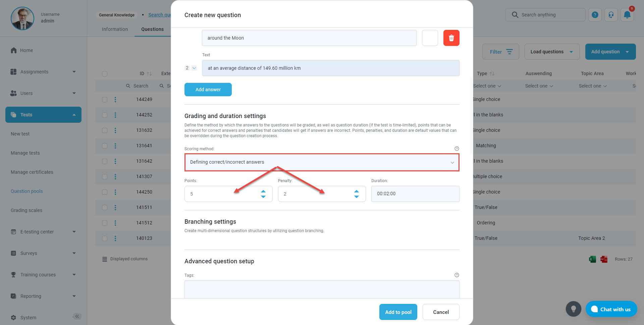Export the table to Excel icon
This screenshot has height=325, width=644.
(x=592, y=259)
